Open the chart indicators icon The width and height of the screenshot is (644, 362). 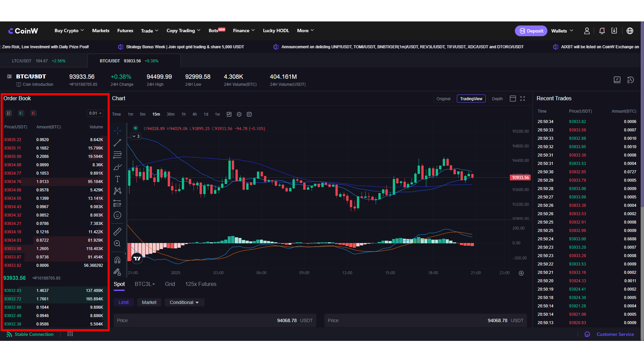[x=229, y=114]
